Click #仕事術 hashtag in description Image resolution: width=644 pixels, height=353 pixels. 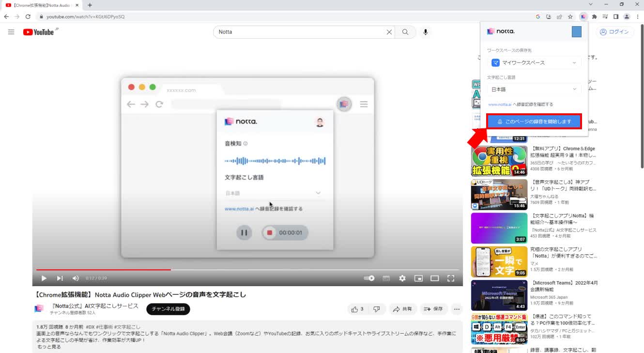point(104,327)
